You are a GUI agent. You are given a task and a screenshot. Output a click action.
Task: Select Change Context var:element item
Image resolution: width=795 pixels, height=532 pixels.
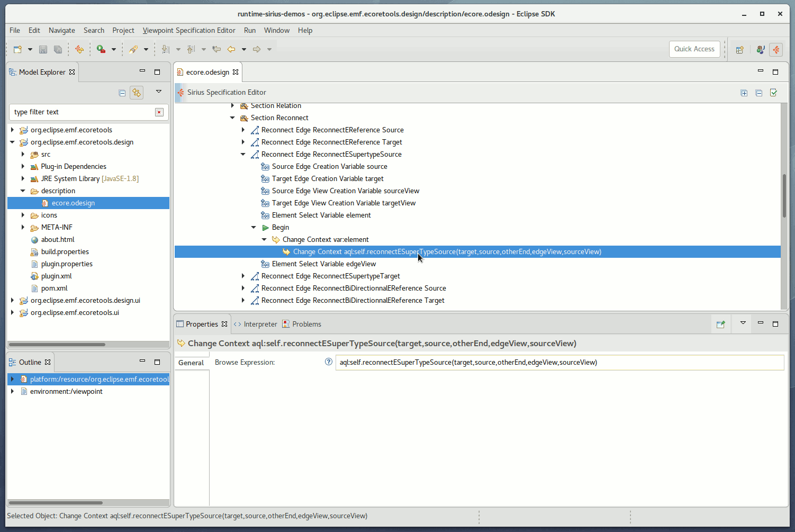[x=326, y=239]
